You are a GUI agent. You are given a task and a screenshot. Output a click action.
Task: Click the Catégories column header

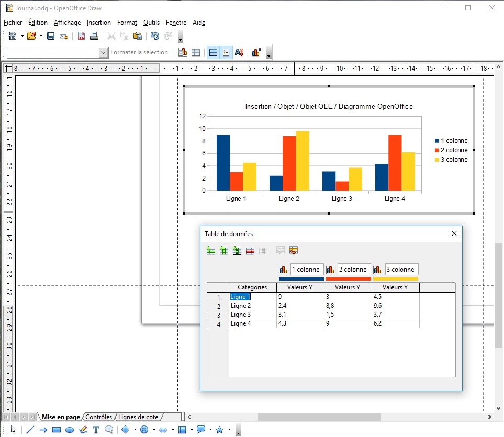pyautogui.click(x=253, y=287)
